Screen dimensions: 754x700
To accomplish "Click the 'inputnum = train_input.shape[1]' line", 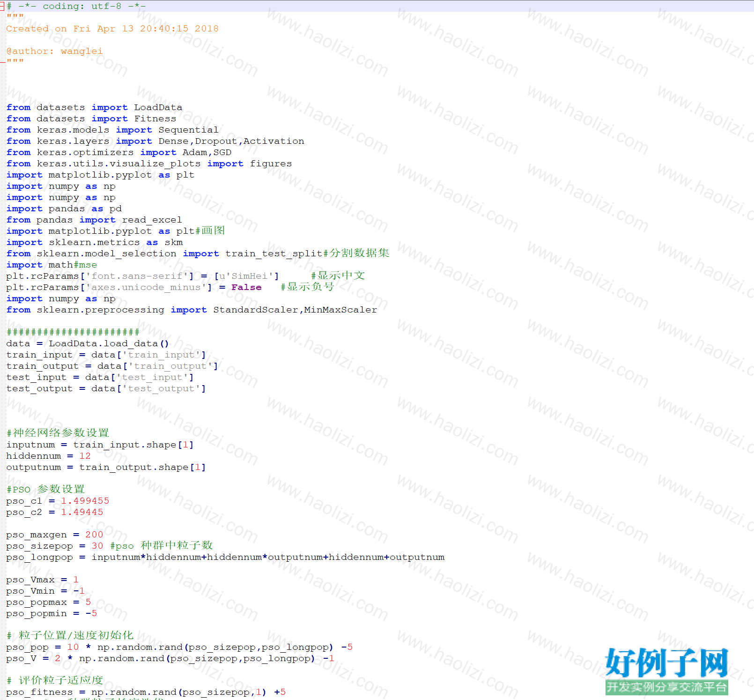I will pyautogui.click(x=100, y=445).
